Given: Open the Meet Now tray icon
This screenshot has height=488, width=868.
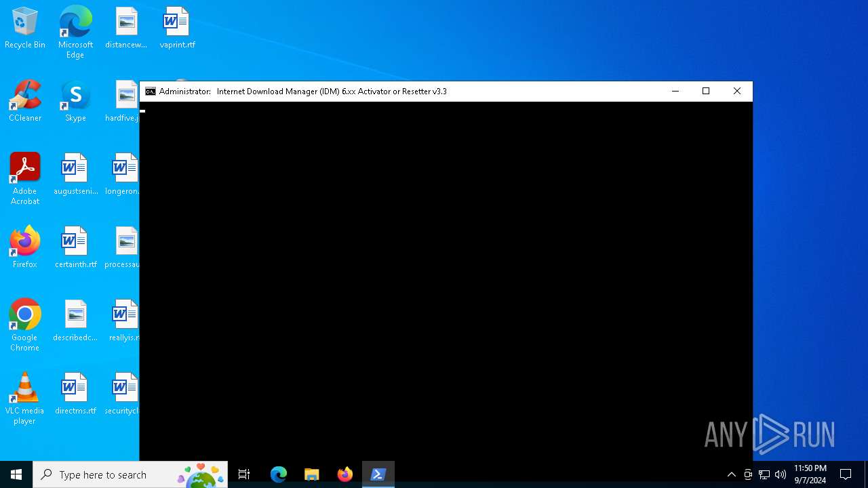Looking at the screenshot, I should (x=748, y=474).
